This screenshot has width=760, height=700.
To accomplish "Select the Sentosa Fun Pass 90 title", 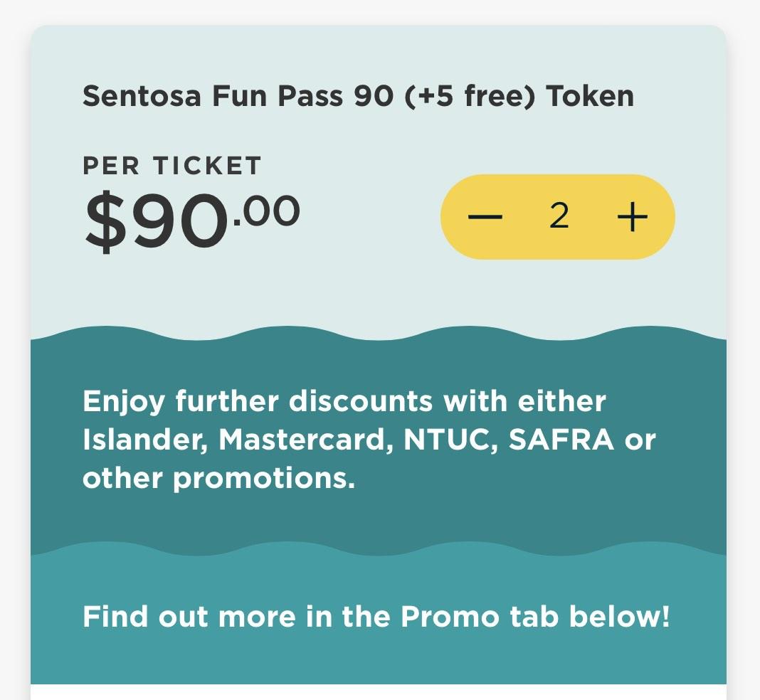I will (x=358, y=95).
